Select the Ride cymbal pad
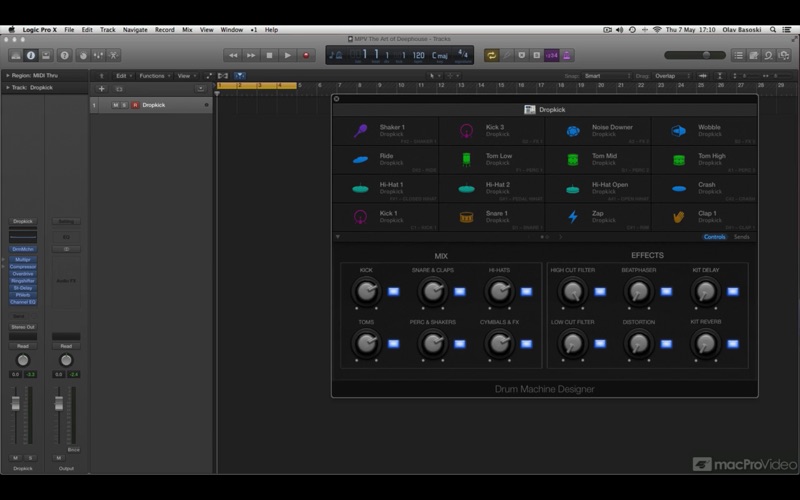 pyautogui.click(x=386, y=160)
